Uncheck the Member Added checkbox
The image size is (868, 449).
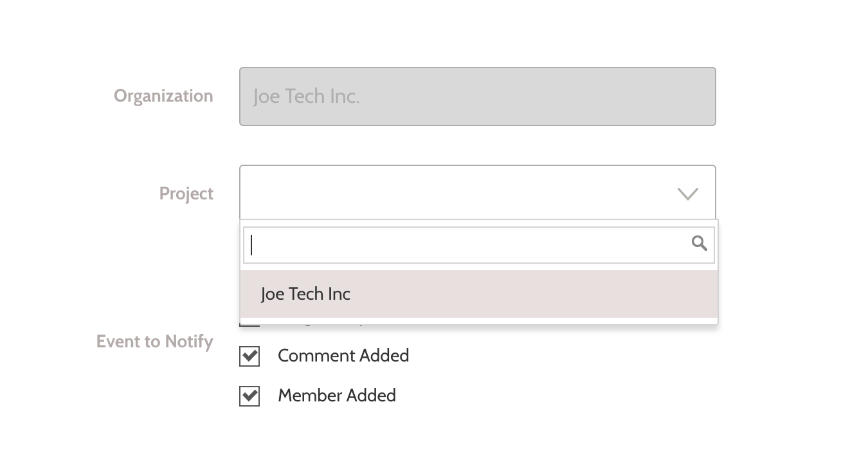coord(249,396)
